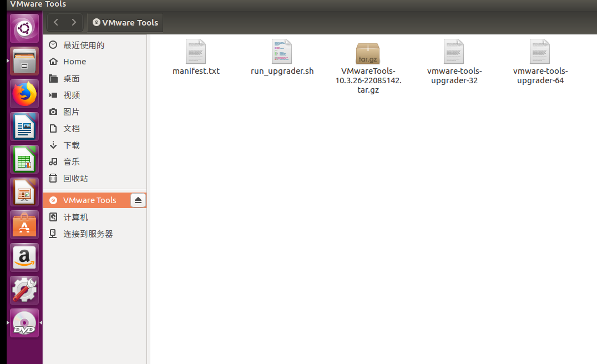This screenshot has height=364, width=597.
Task: Click the DVD disc icon in the launcher
Action: coord(24,322)
